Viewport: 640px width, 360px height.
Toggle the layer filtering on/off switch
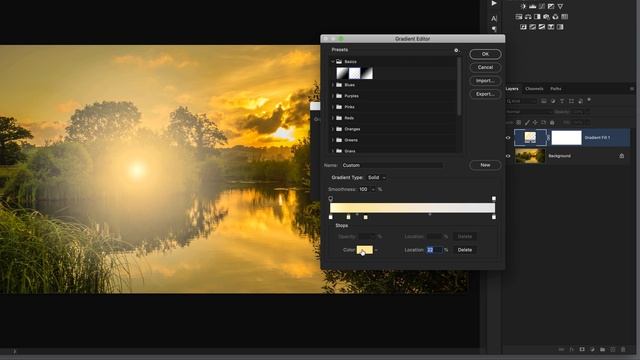(589, 100)
